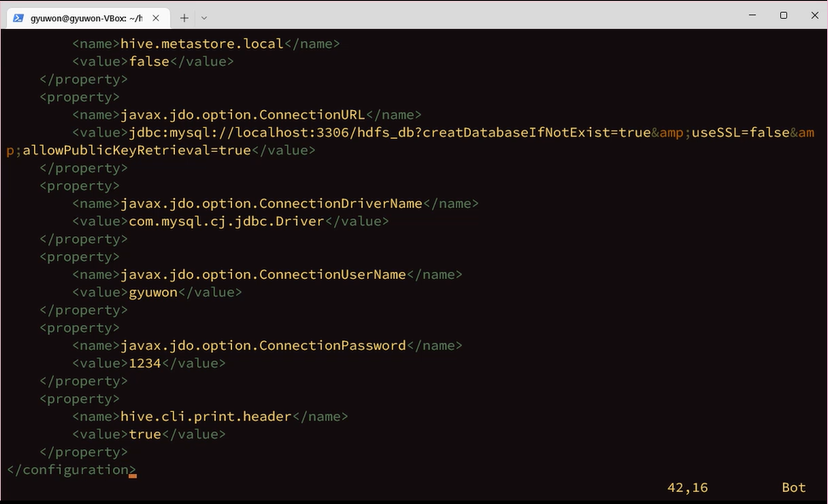This screenshot has height=504, width=828.
Task: Minimize the terminal window
Action: pyautogui.click(x=752, y=15)
